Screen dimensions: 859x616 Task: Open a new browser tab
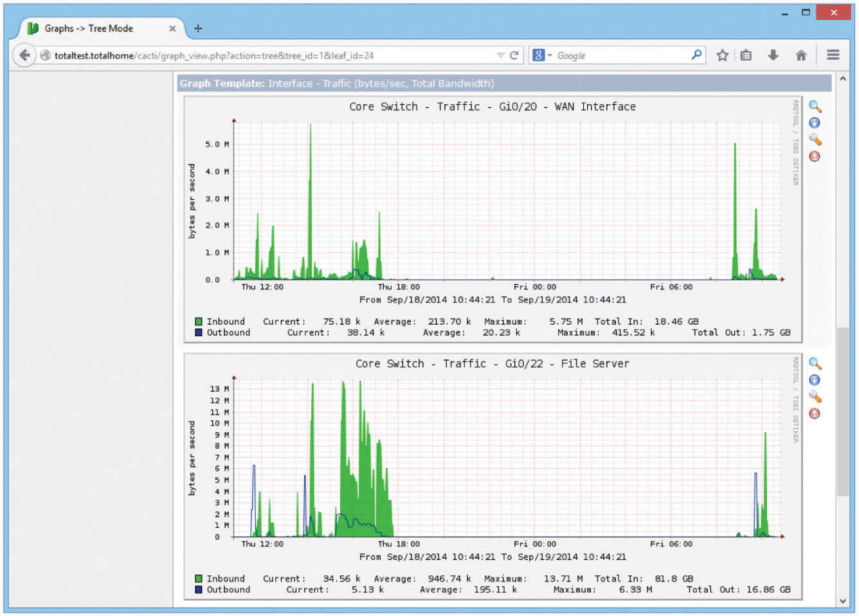pyautogui.click(x=198, y=28)
